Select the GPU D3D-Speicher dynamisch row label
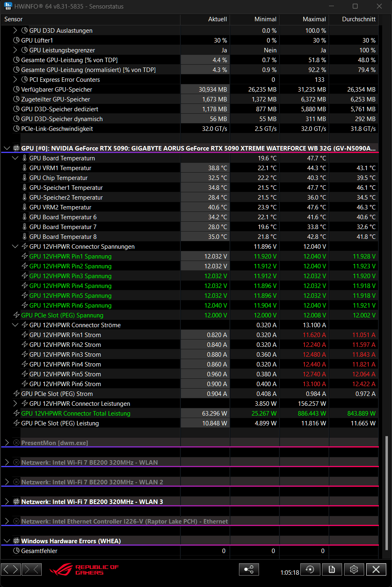The width and height of the screenshot is (392, 587). (62, 119)
